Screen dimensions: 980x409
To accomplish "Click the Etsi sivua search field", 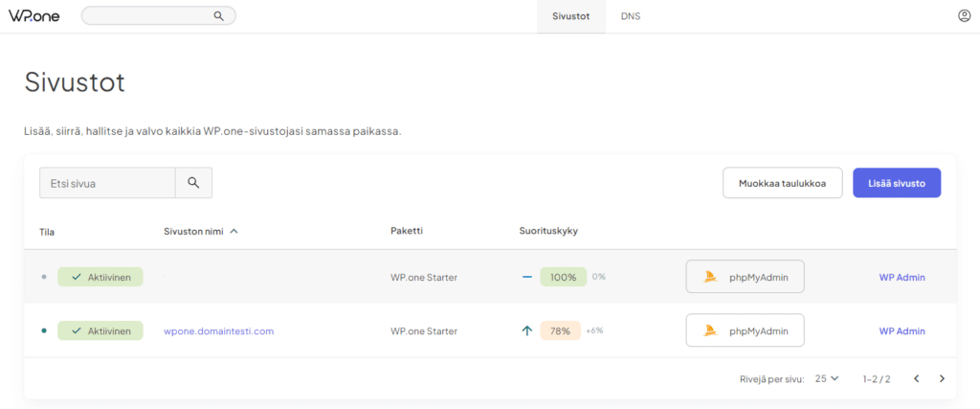I will 107,183.
